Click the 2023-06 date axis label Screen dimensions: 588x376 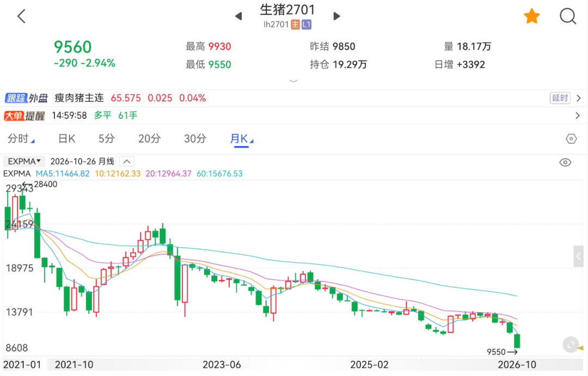pos(222,365)
